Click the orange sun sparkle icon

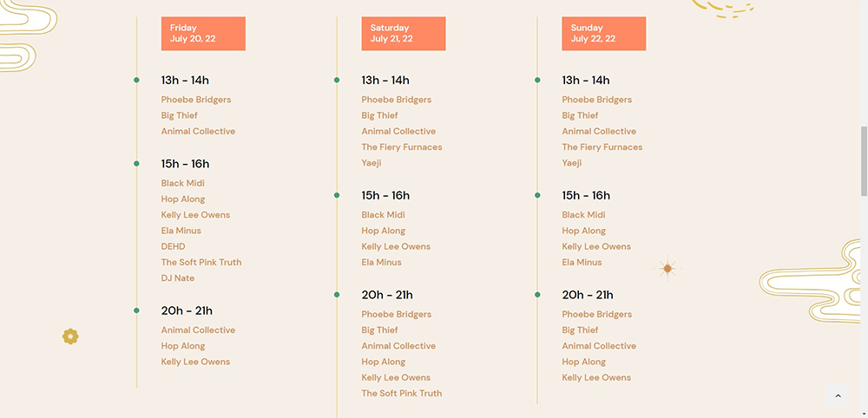[667, 269]
